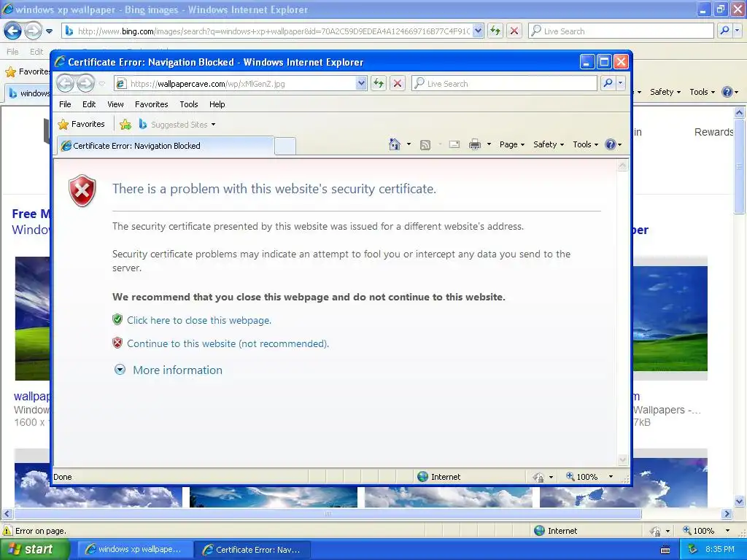Click the system tray network icon
The width and height of the screenshot is (747, 560).
pyautogui.click(x=693, y=549)
